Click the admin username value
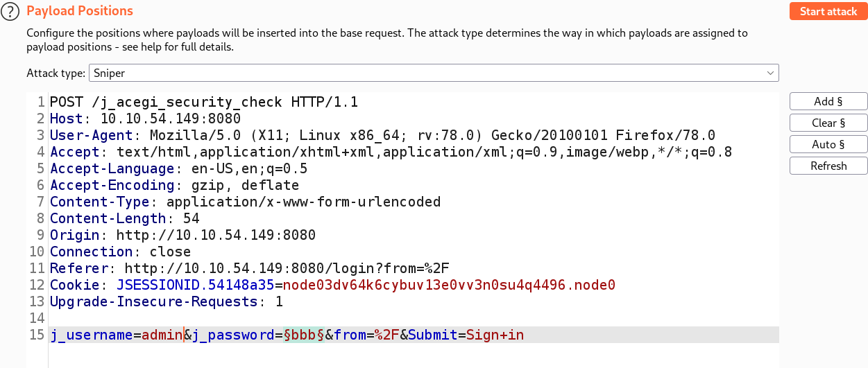The image size is (868, 368). (x=162, y=335)
